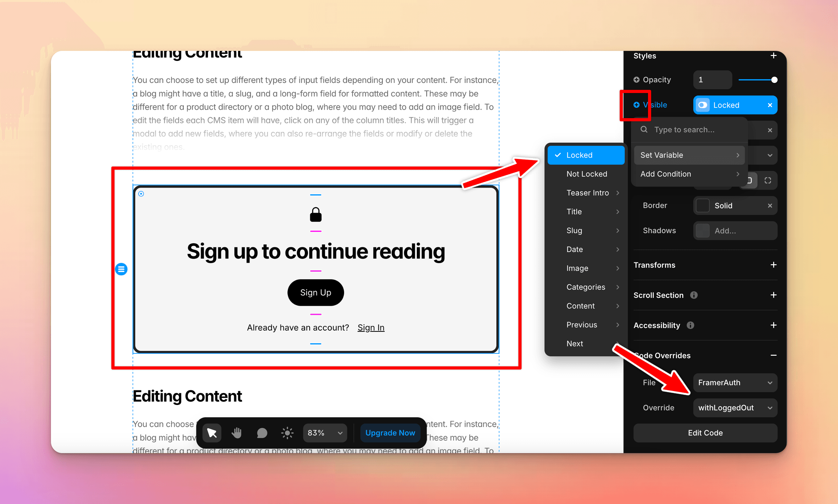Drag the Opacity slider control
This screenshot has width=838, height=504.
click(774, 79)
